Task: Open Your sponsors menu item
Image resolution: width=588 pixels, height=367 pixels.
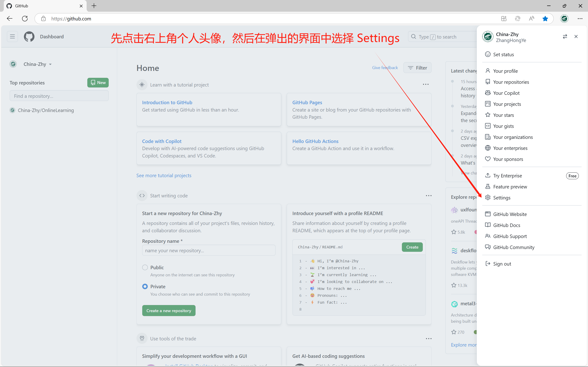Action: [532, 159]
